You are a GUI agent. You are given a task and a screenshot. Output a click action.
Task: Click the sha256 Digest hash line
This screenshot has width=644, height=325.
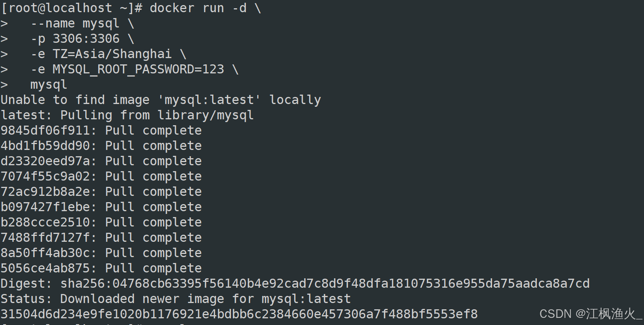tap(295, 283)
